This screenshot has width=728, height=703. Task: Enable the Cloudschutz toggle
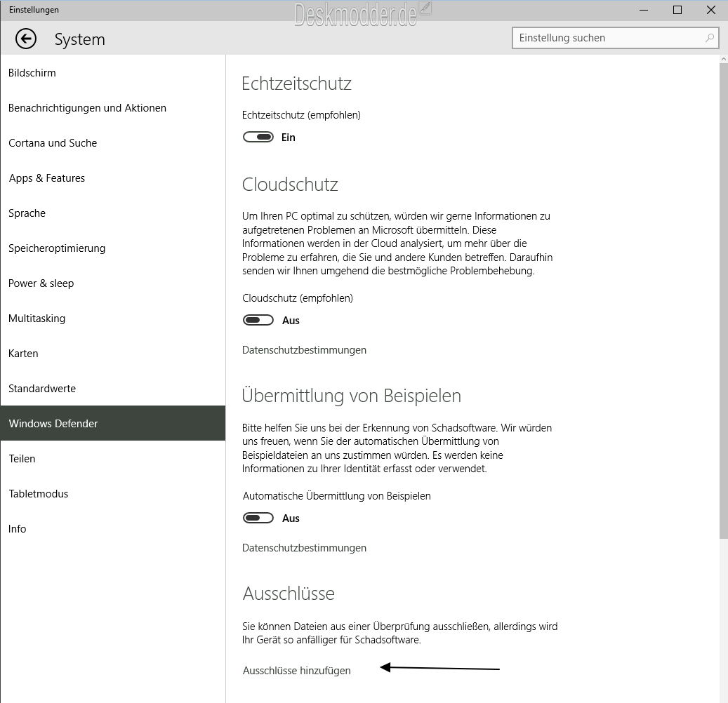pos(258,320)
